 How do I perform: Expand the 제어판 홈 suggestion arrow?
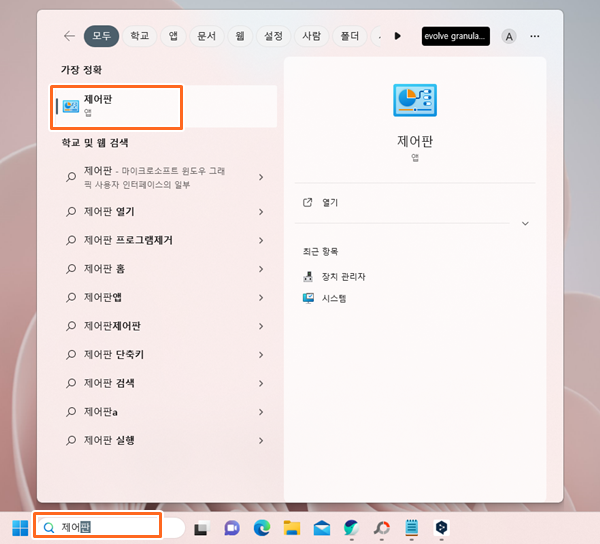click(261, 269)
